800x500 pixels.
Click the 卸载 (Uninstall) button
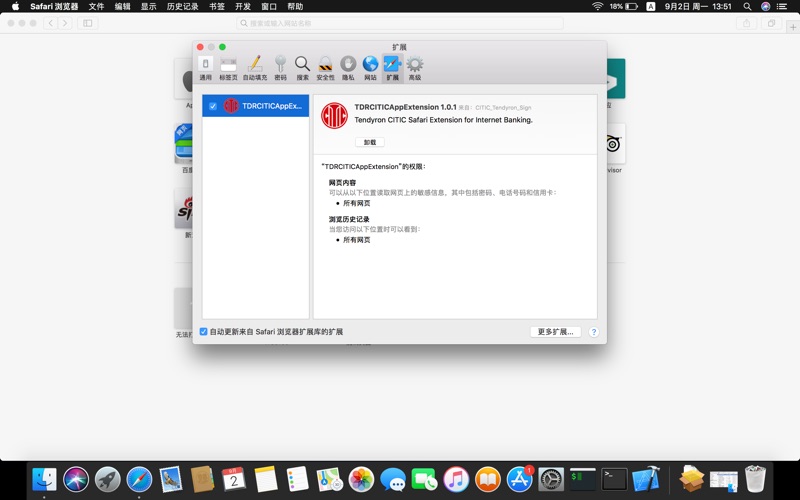(369, 142)
